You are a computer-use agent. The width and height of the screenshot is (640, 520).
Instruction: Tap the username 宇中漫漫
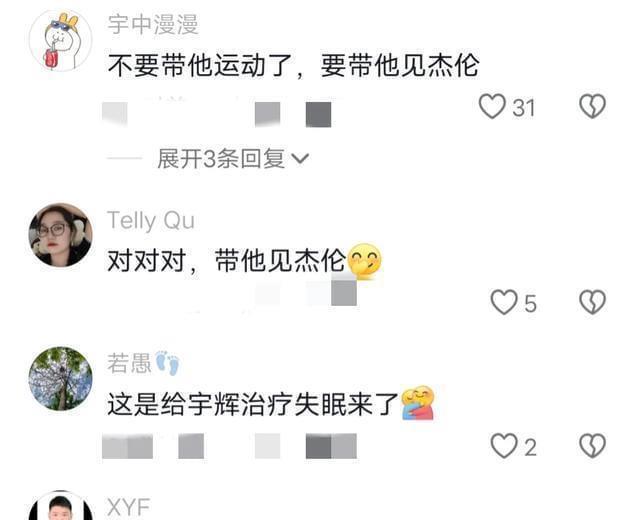[153, 24]
